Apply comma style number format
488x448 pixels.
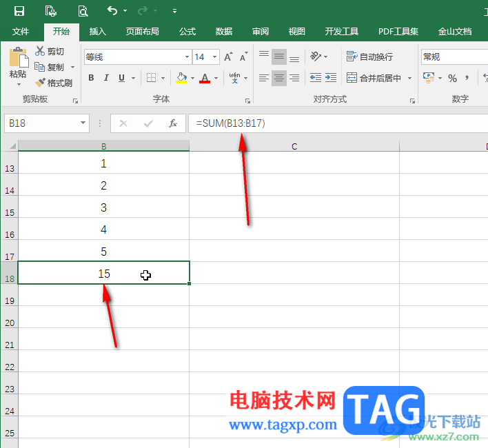click(467, 78)
